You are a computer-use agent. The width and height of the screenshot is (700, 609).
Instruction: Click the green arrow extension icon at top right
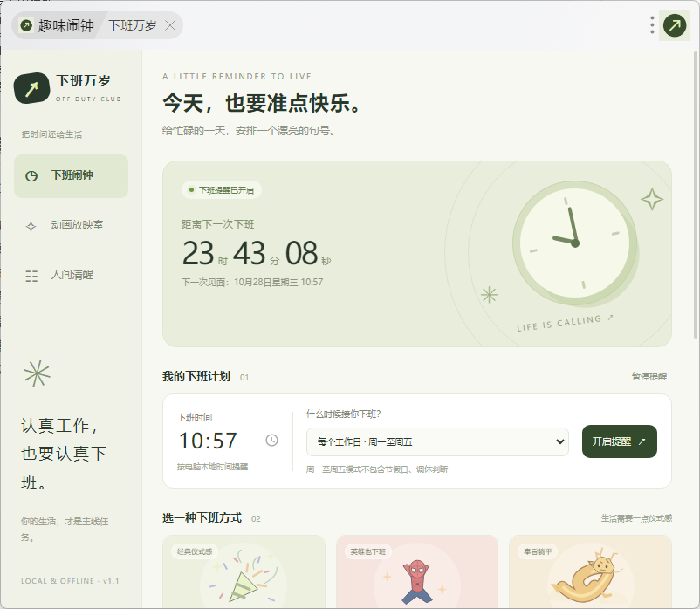tap(674, 25)
